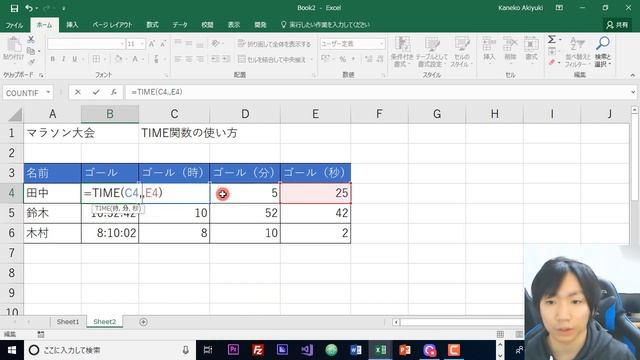Click the Orientation text angle icon
The width and height of the screenshot is (640, 360).
[216, 44]
